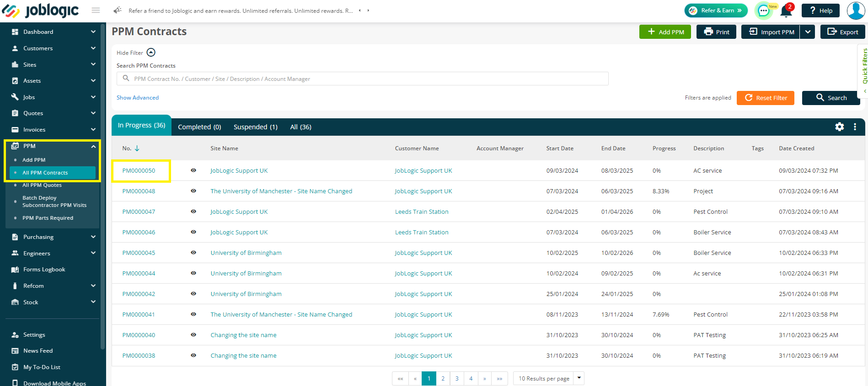Go to next page of results
This screenshot has height=386, width=868.
(x=484, y=379)
